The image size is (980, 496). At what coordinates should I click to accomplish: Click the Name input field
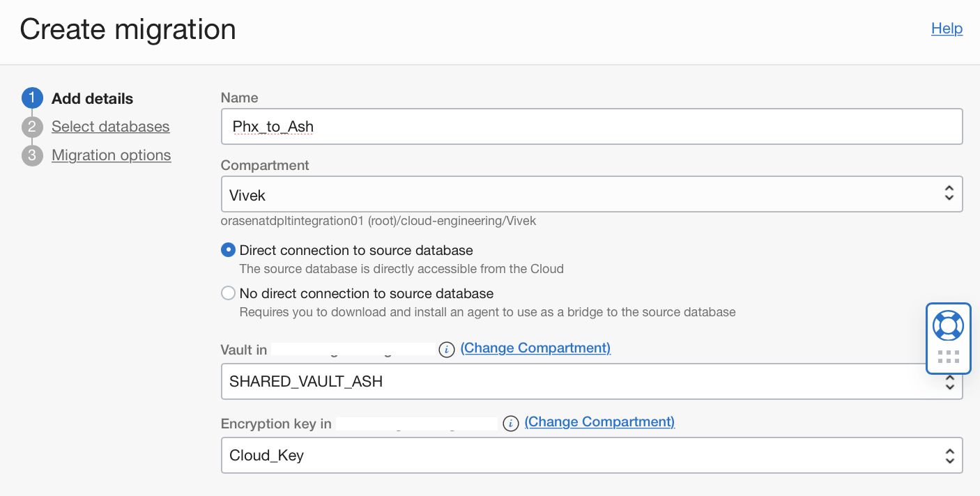click(591, 127)
